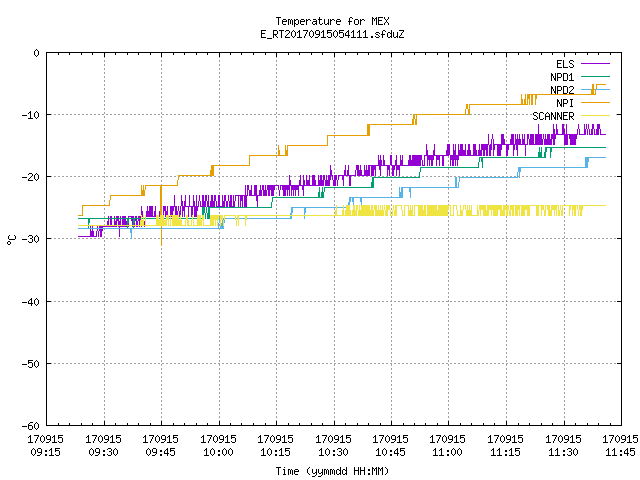Click the y-axis label -50
The image size is (640, 480).
click(x=30, y=364)
